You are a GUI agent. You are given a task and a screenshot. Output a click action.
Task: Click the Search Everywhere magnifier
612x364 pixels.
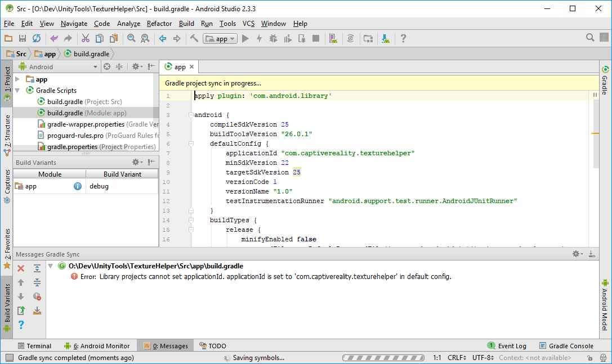pyautogui.click(x=589, y=38)
